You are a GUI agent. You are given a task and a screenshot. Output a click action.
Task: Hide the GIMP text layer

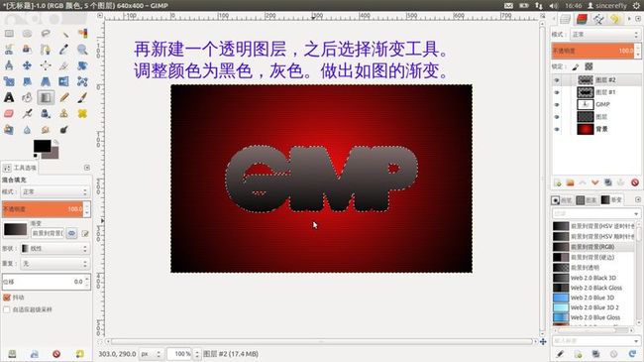pos(557,104)
